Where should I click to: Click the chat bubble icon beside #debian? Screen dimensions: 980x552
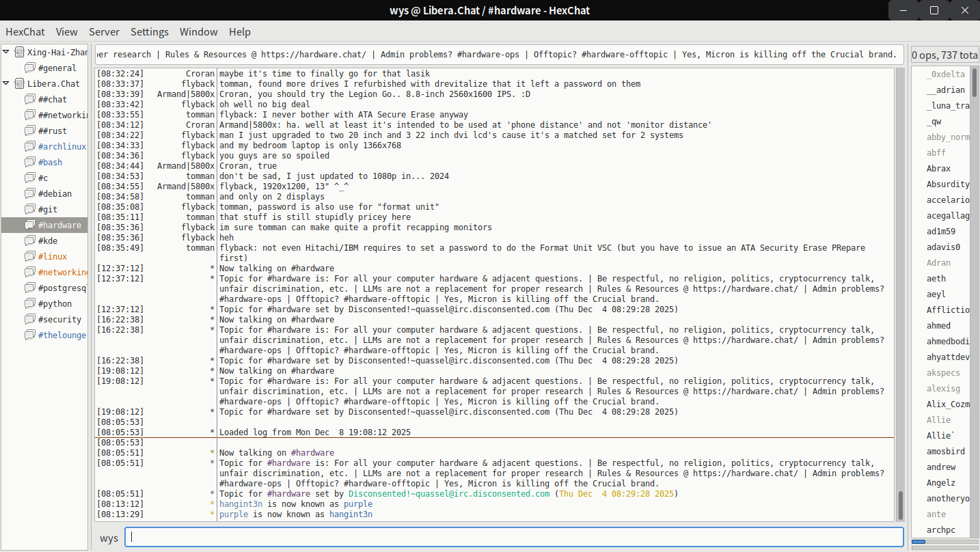(29, 194)
